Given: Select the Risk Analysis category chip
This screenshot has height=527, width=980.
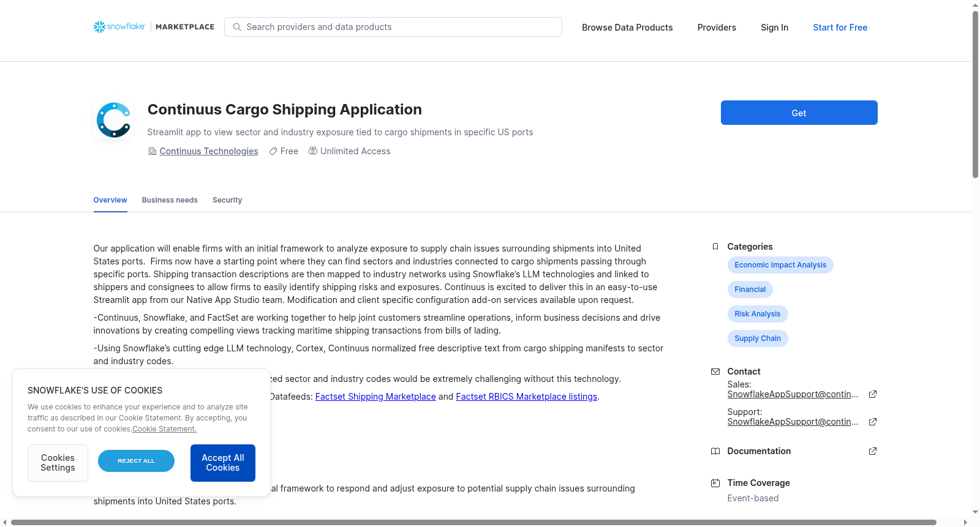Looking at the screenshot, I should click(x=758, y=314).
